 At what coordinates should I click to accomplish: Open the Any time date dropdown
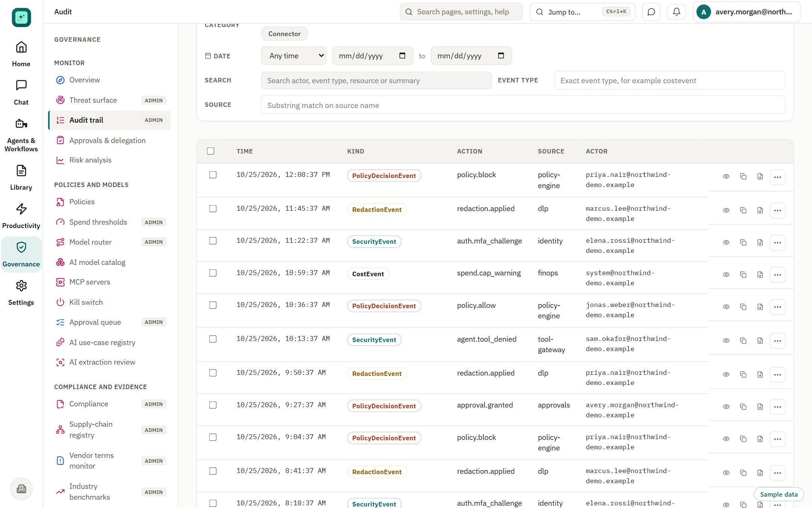[294, 56]
